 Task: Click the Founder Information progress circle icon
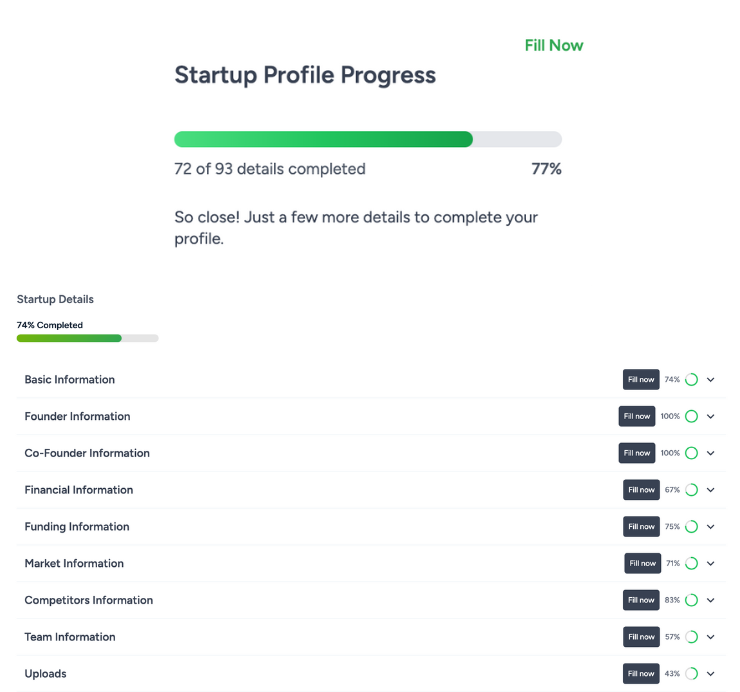691,416
